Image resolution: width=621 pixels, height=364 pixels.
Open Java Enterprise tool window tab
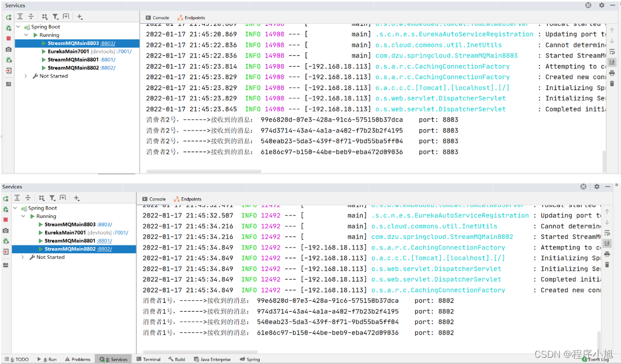pos(213,359)
